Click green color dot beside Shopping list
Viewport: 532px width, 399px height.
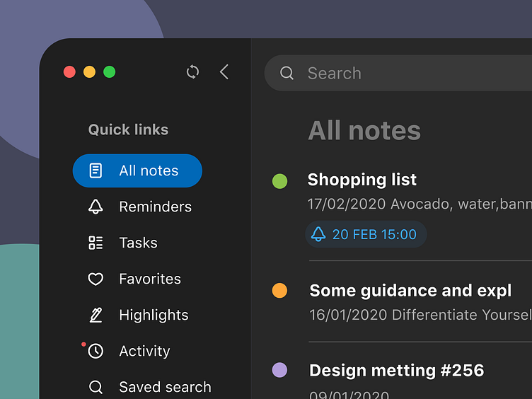pyautogui.click(x=279, y=181)
